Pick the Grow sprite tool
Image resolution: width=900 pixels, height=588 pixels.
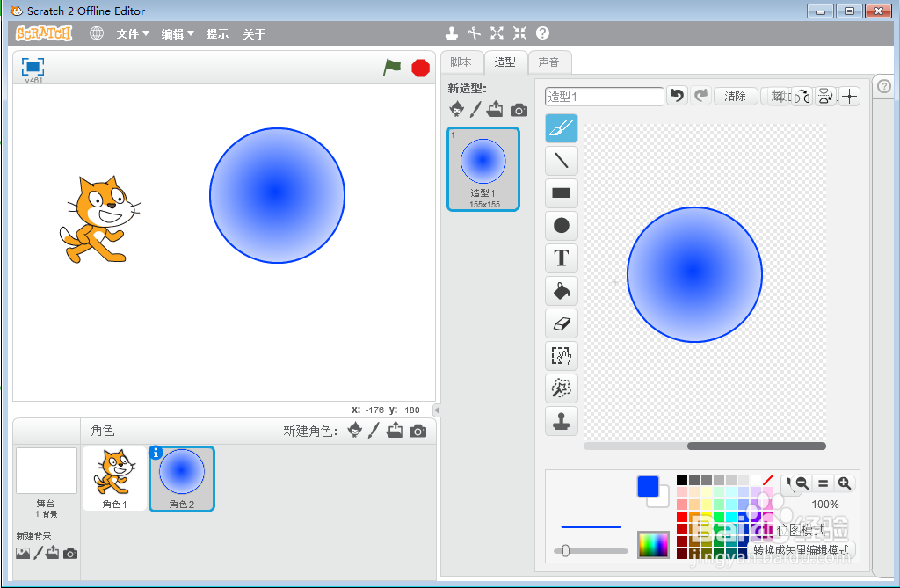click(497, 33)
